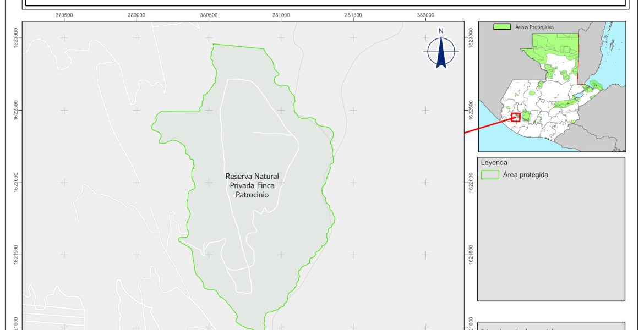
Task: Click the red leader line beside the inset map
Action: (488, 125)
